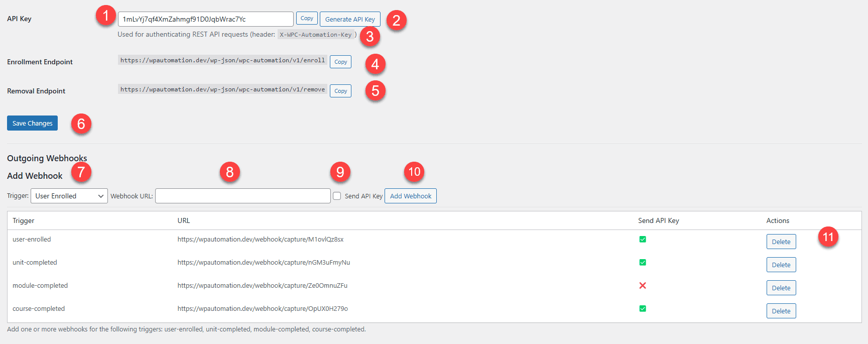
Task: Delete the unit-completed webhook
Action: [781, 265]
